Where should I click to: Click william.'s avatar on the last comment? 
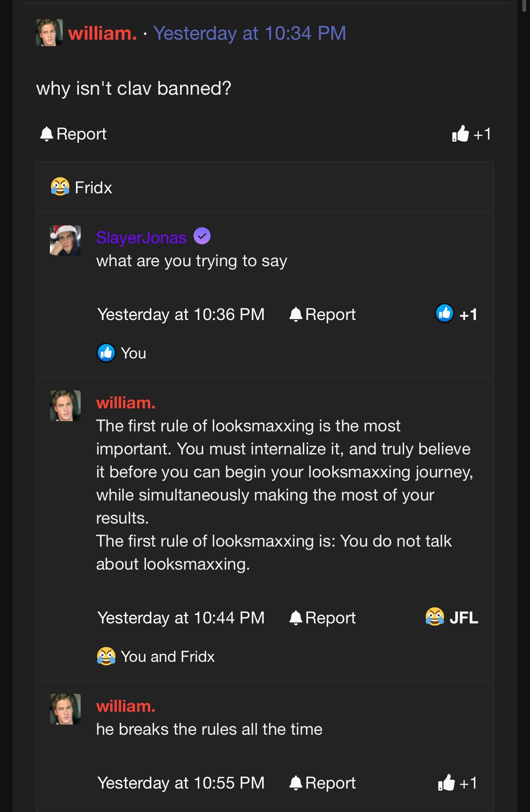65,709
